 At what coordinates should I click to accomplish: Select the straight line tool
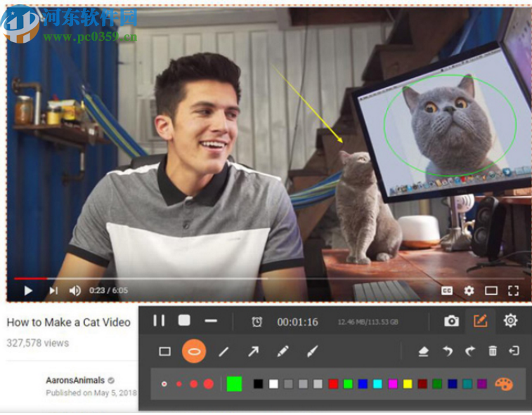pos(223,352)
